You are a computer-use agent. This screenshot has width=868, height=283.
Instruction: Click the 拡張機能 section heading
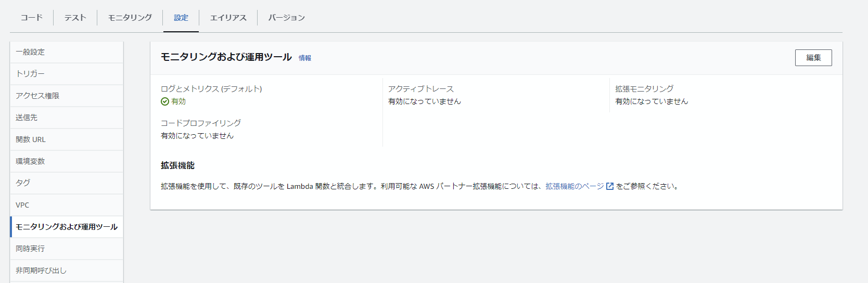click(x=177, y=165)
